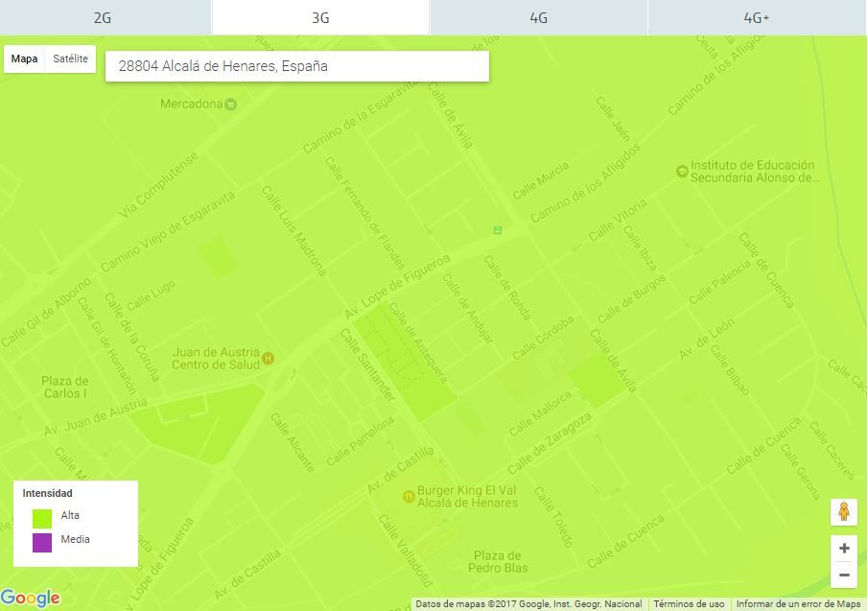This screenshot has height=611, width=868.
Task: Switch map view to Satélite
Action: tap(71, 59)
